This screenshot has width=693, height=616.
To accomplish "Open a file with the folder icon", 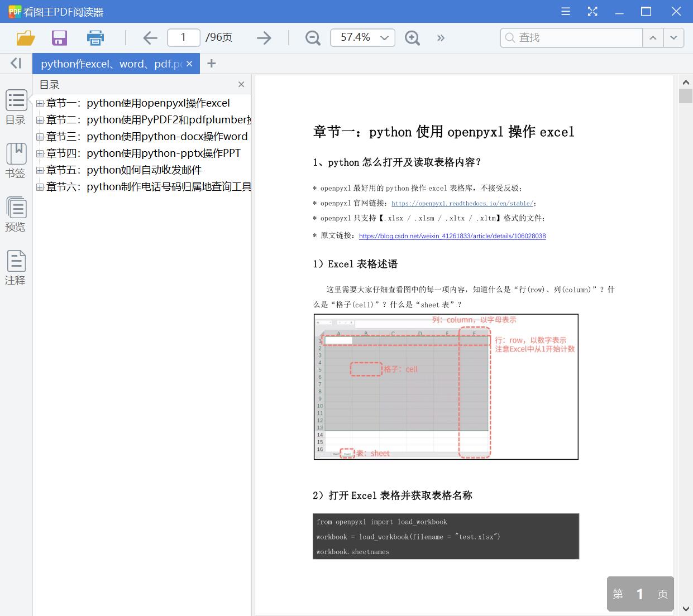I will pos(25,37).
